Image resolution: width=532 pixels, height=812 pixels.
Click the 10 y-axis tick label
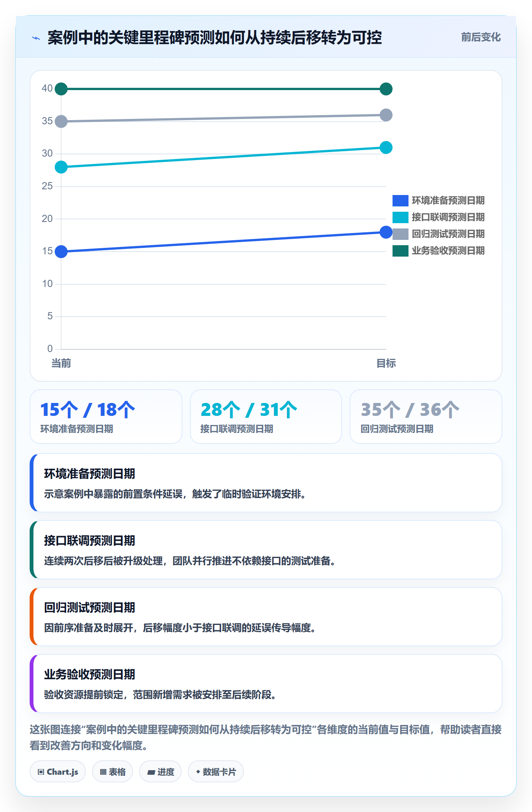[x=47, y=284]
